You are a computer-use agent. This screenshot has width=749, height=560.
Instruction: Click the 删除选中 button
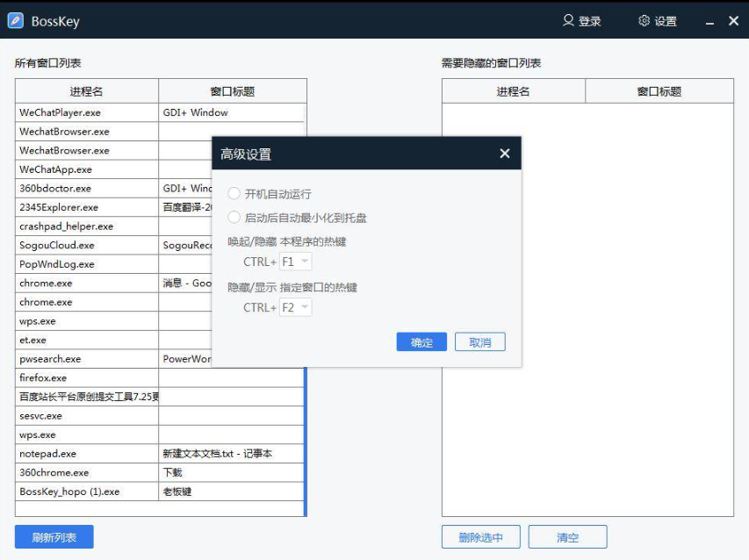pos(480,537)
